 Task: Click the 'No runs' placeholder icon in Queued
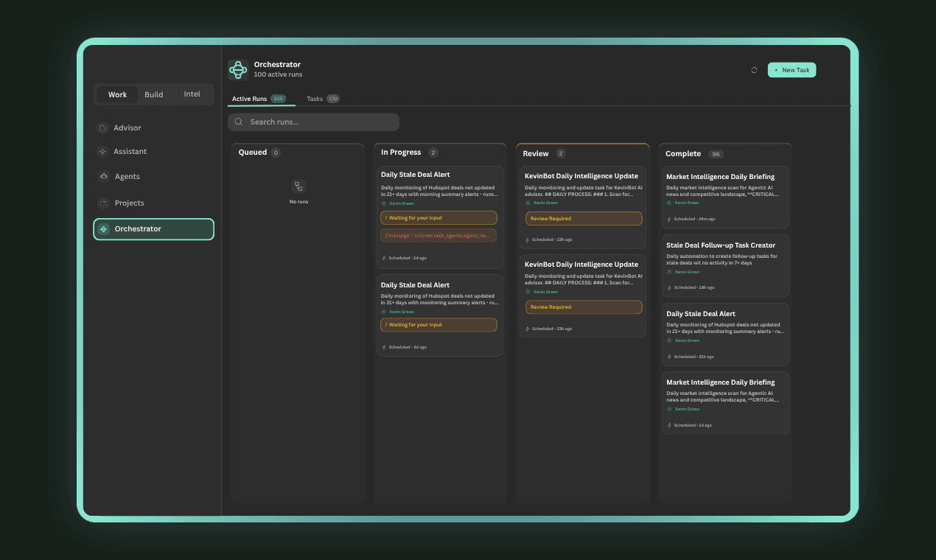pyautogui.click(x=298, y=187)
